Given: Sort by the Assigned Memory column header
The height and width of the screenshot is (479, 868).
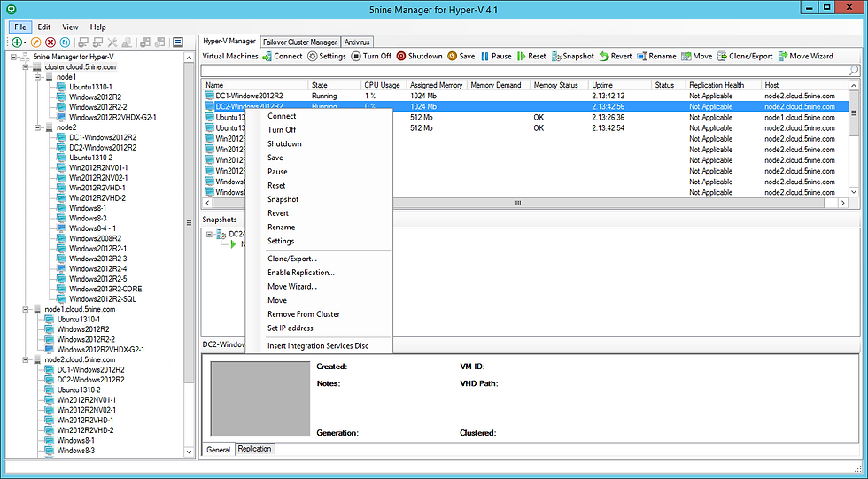Looking at the screenshot, I should (x=436, y=85).
